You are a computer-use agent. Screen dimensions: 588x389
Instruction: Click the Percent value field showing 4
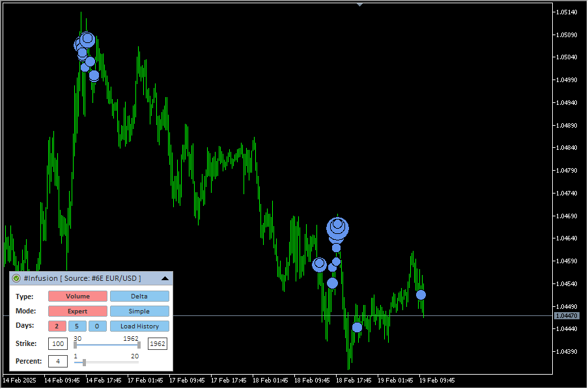[58, 361]
